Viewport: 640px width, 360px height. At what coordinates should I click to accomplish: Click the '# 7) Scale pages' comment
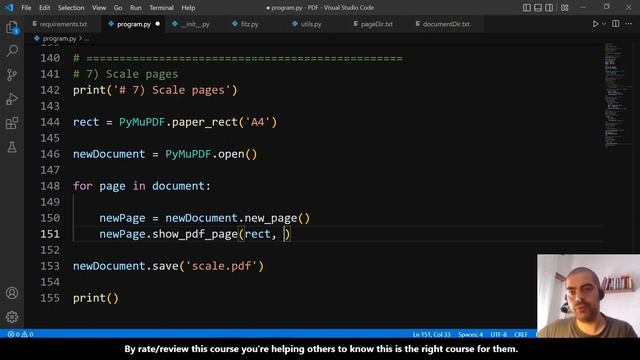126,74
